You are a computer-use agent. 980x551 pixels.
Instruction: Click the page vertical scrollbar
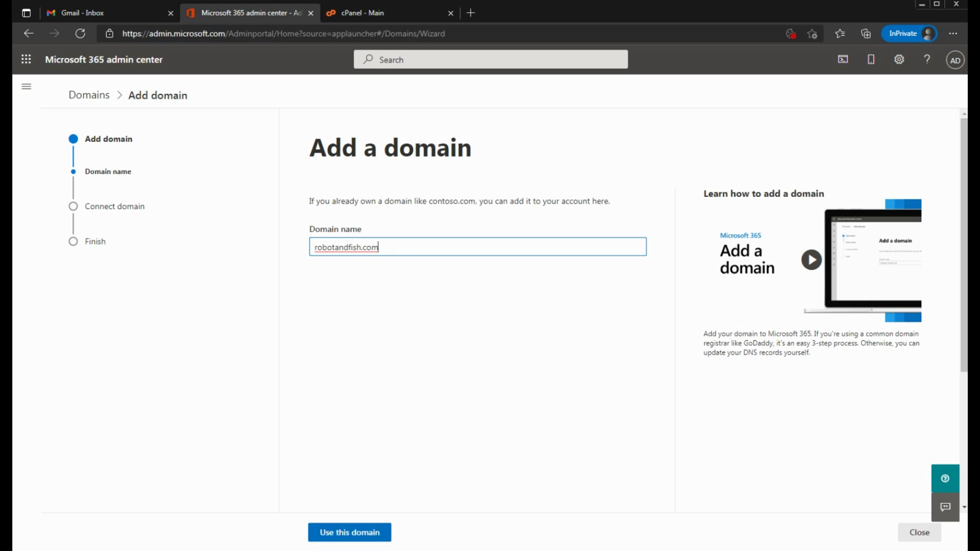964,245
